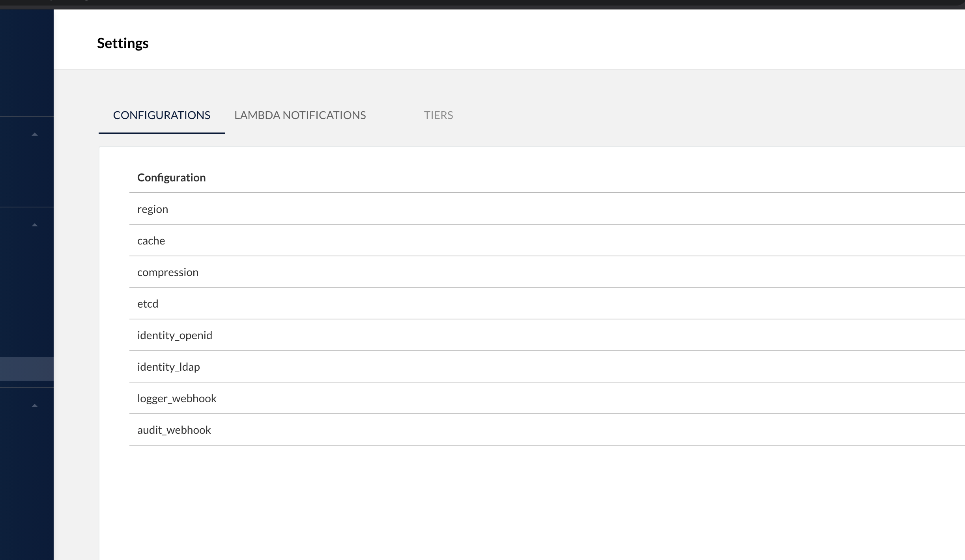The height and width of the screenshot is (560, 965).
Task: Collapse the first sidebar section arrow
Action: [35, 134]
